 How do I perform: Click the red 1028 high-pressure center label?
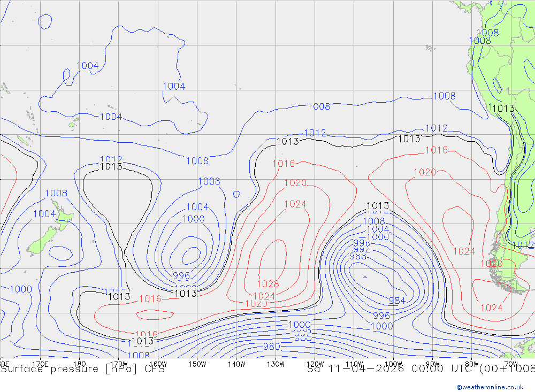268,284
